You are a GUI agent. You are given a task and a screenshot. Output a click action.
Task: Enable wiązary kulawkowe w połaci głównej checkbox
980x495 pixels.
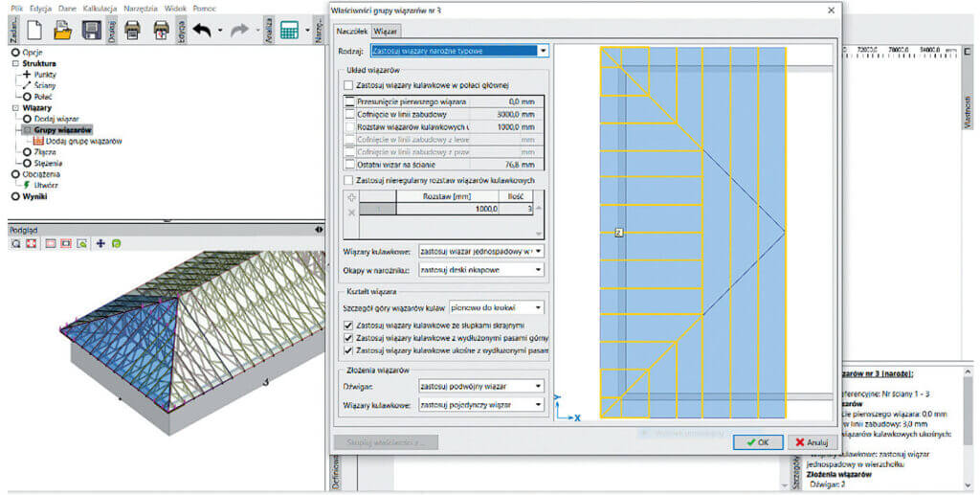(x=348, y=85)
